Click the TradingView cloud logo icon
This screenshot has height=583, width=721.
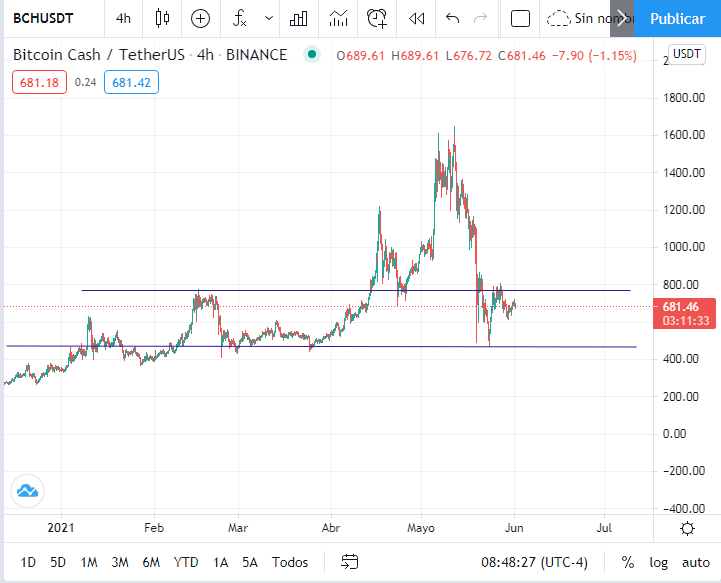[x=28, y=491]
